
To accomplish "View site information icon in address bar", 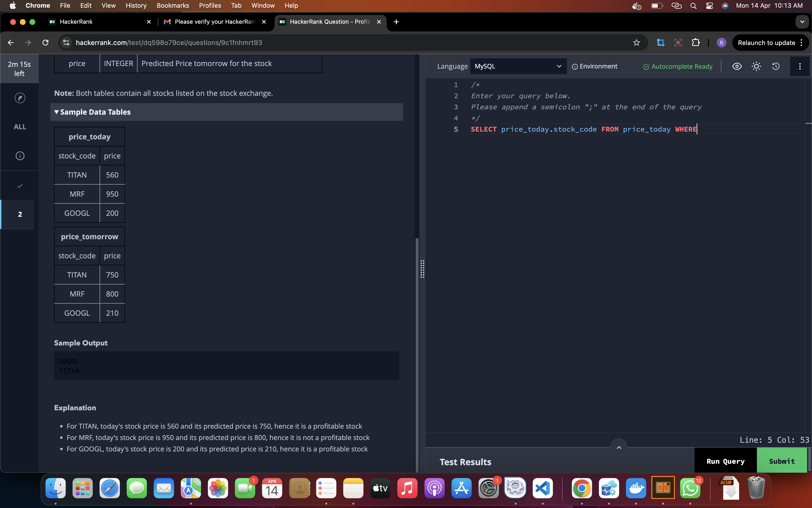I will pyautogui.click(x=66, y=42).
